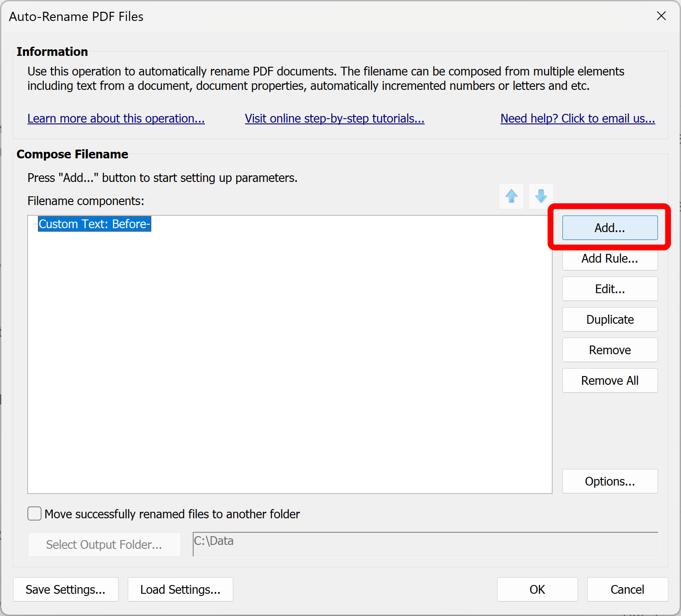Remove All filename components

tap(610, 380)
